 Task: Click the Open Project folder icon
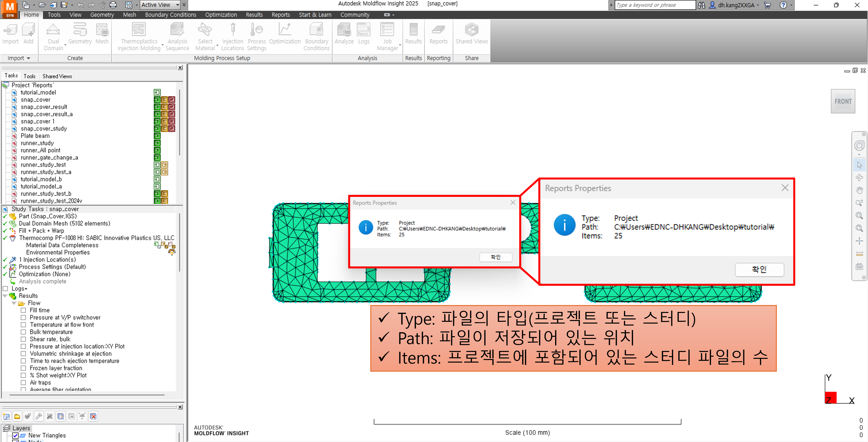click(x=42, y=5)
